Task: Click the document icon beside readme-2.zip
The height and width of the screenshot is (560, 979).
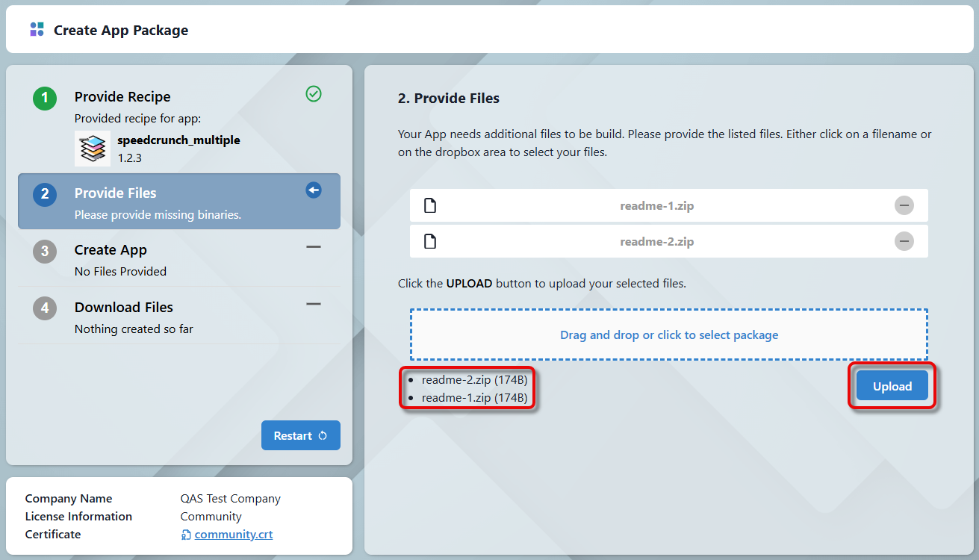Action: (x=430, y=241)
